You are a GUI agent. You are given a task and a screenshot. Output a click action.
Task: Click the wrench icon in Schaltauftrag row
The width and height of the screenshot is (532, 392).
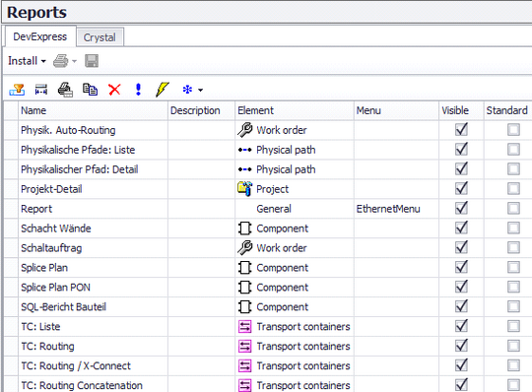pos(245,248)
